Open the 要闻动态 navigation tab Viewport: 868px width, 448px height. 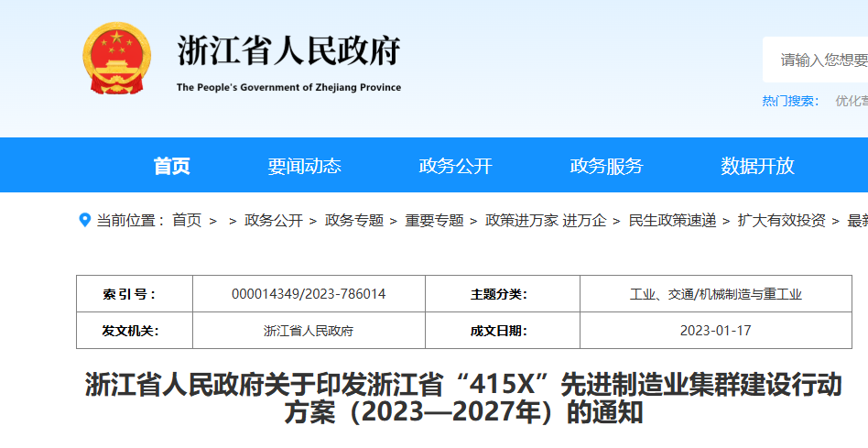(305, 166)
